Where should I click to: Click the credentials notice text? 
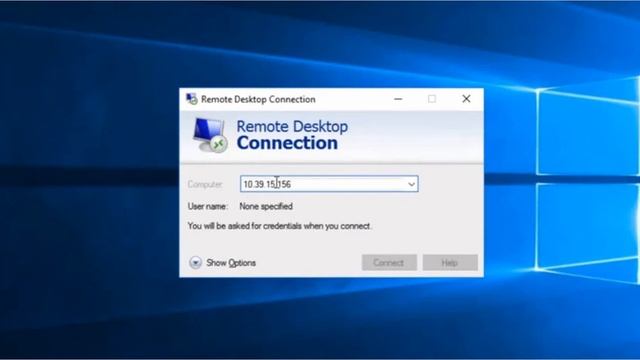(x=280, y=226)
